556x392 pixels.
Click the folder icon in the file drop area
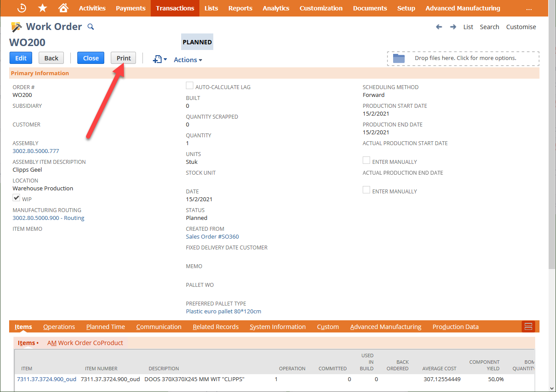[x=398, y=58]
